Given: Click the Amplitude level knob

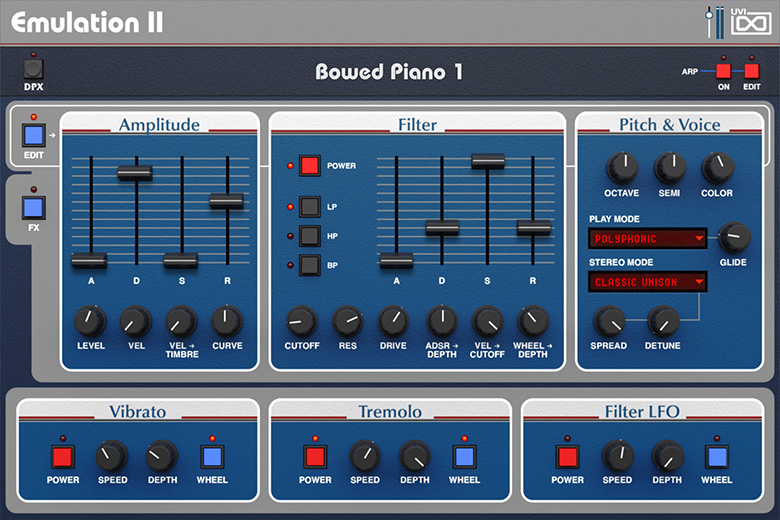Looking at the screenshot, I should coord(90,321).
